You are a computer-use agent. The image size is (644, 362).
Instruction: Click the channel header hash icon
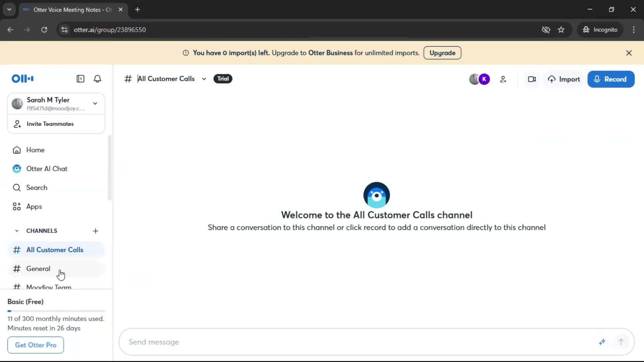pos(128,79)
